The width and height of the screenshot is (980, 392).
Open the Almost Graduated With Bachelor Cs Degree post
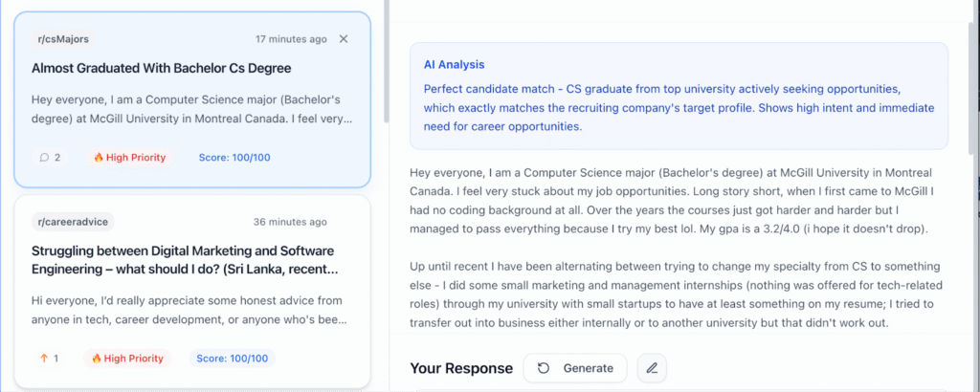coord(161,68)
